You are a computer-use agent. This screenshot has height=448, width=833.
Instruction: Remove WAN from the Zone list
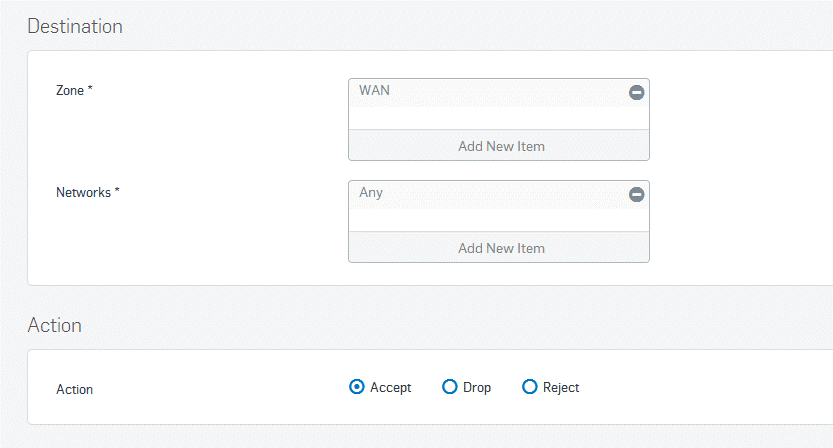coord(636,92)
